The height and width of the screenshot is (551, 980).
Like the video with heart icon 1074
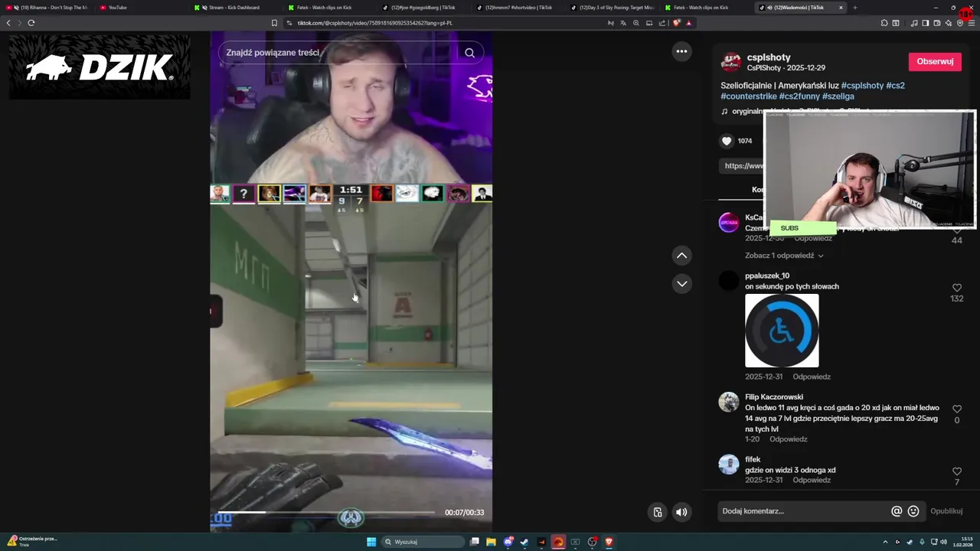(x=727, y=141)
